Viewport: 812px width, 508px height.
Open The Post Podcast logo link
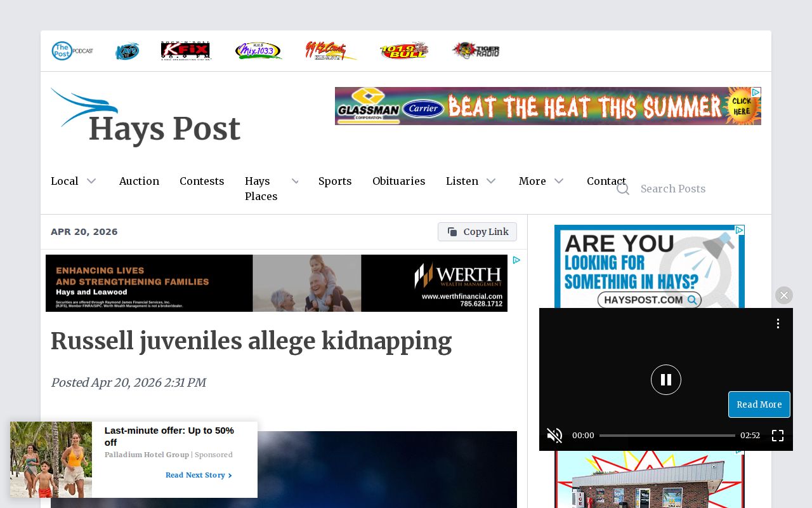click(72, 51)
